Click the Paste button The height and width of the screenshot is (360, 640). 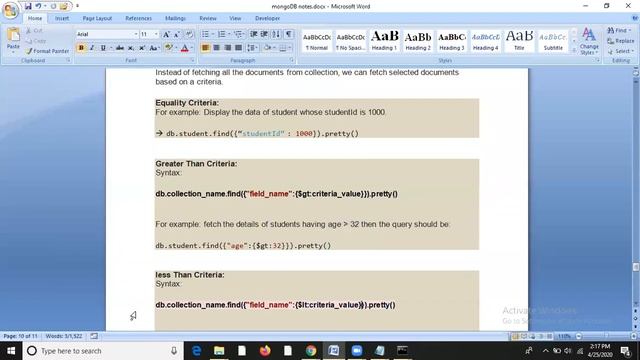[x=13, y=40]
